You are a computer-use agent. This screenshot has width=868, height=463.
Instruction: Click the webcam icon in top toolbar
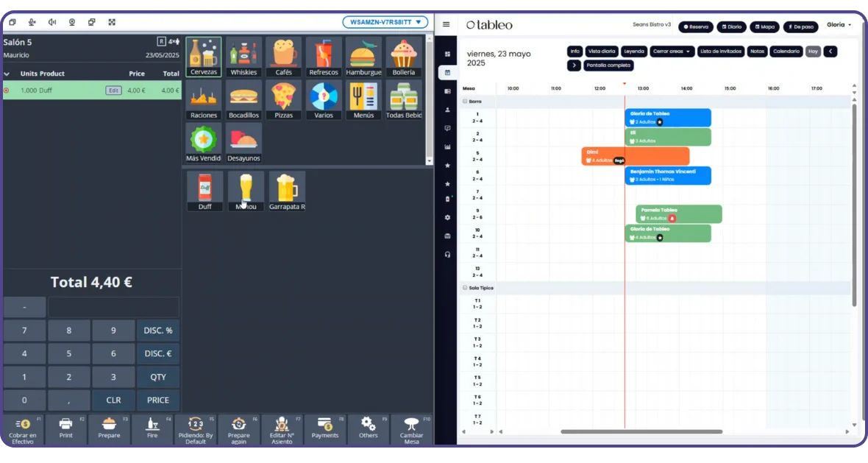pos(72,22)
